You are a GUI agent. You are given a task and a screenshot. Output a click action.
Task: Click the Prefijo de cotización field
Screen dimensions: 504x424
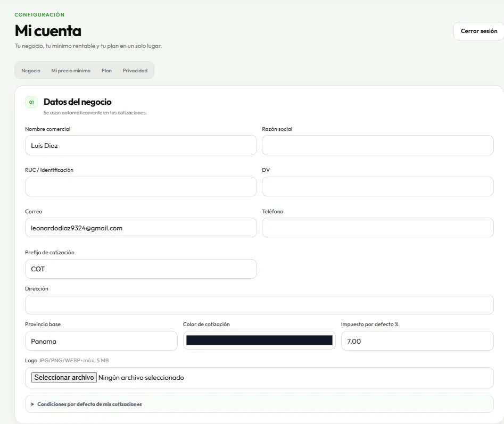coord(141,269)
